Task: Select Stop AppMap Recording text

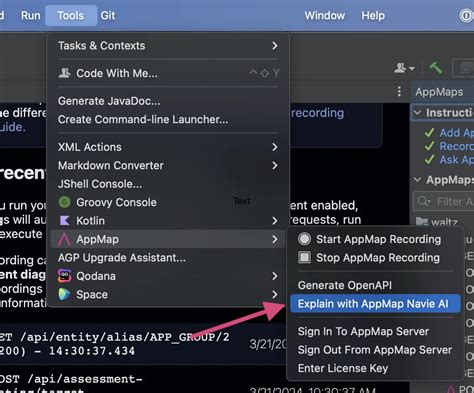Action: (x=378, y=258)
